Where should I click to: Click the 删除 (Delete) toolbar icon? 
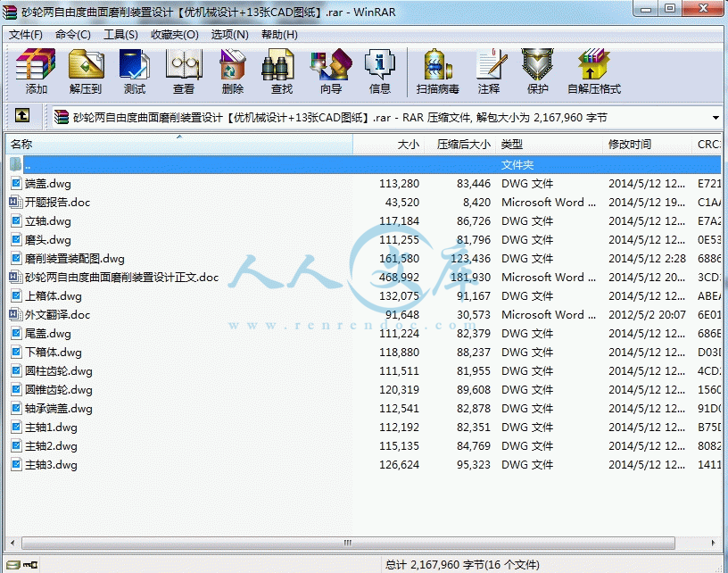pos(233,71)
